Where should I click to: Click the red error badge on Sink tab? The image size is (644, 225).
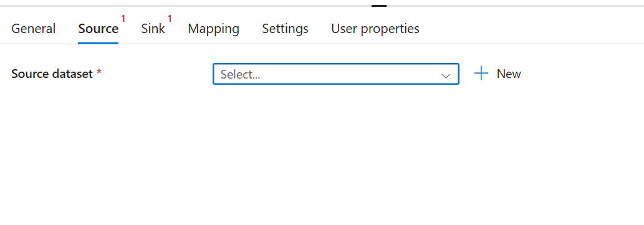pos(169,19)
